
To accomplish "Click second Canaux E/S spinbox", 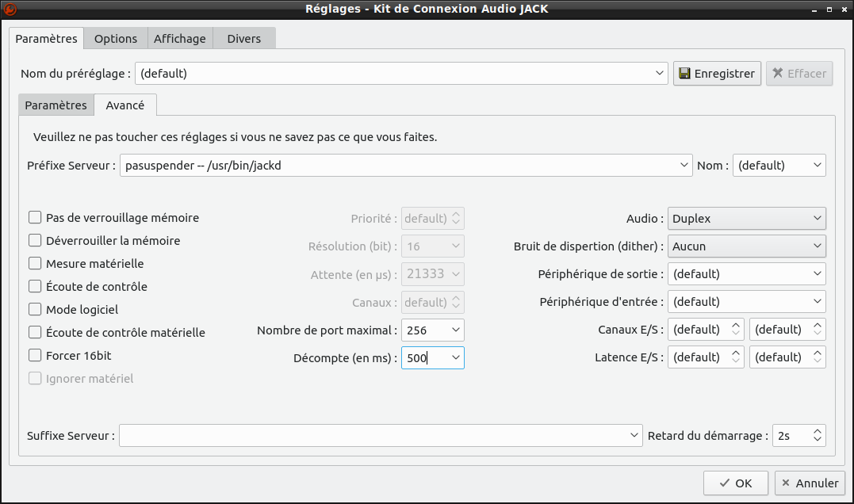I will [x=787, y=330].
